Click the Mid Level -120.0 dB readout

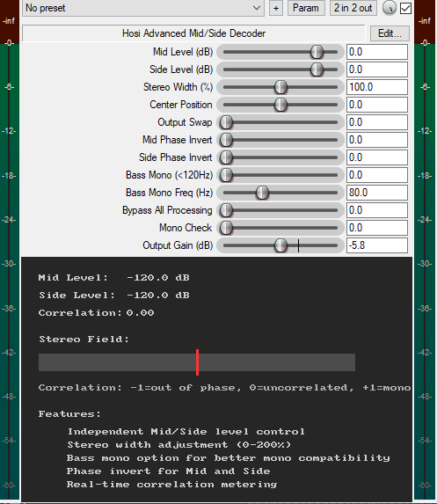click(113, 278)
